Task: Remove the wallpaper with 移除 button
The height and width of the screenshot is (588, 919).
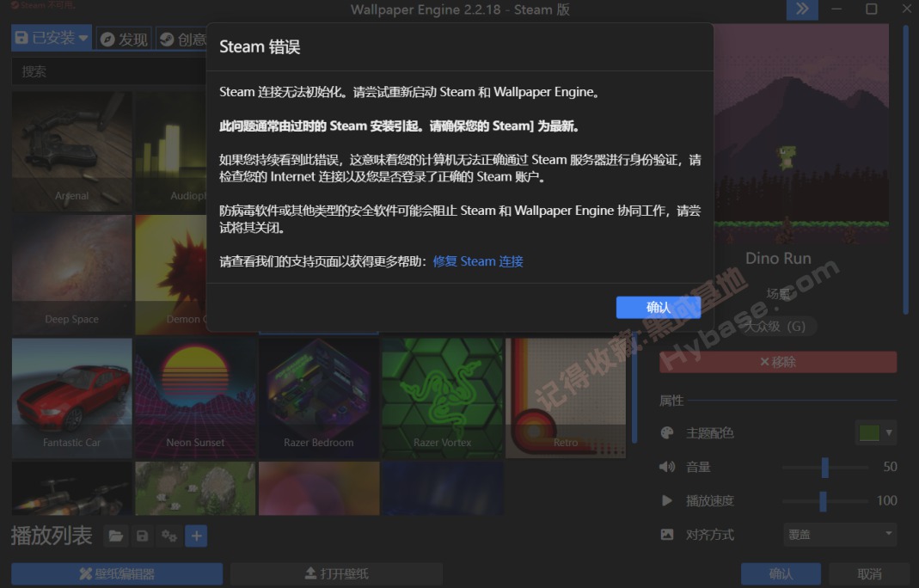Action: pyautogui.click(x=778, y=362)
